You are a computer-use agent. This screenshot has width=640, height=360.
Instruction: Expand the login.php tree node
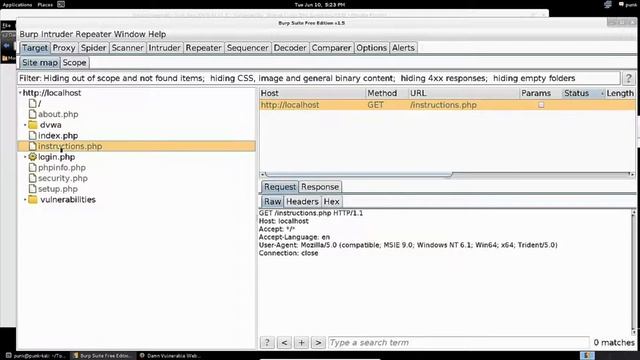(25, 157)
